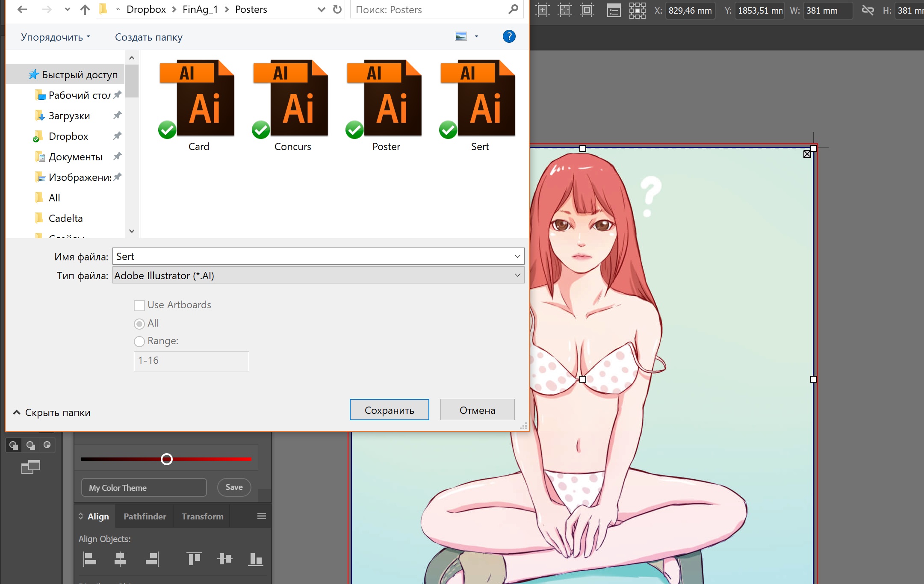The image size is (924, 584).
Task: Open recent locations dropdown arrow
Action: pyautogui.click(x=67, y=9)
